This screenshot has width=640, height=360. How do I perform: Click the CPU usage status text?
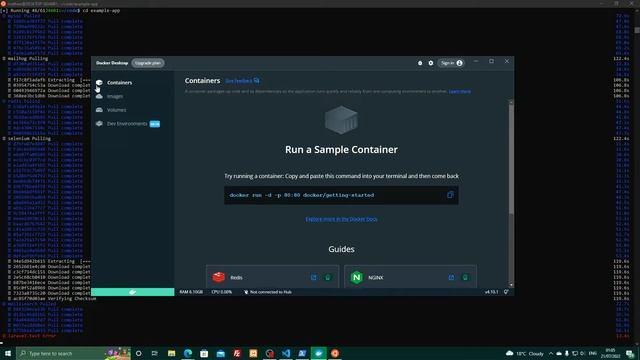[222, 292]
